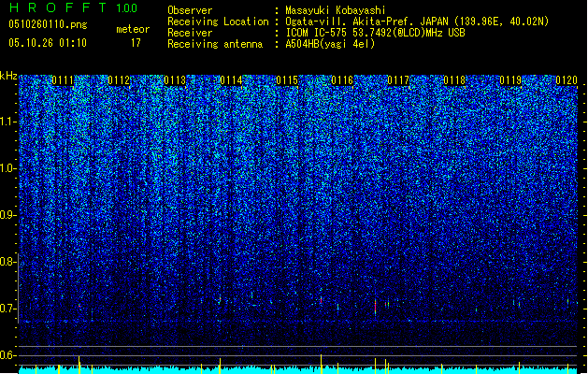Click the 0119 time marker
This screenshot has width=588, height=374.
510,80
